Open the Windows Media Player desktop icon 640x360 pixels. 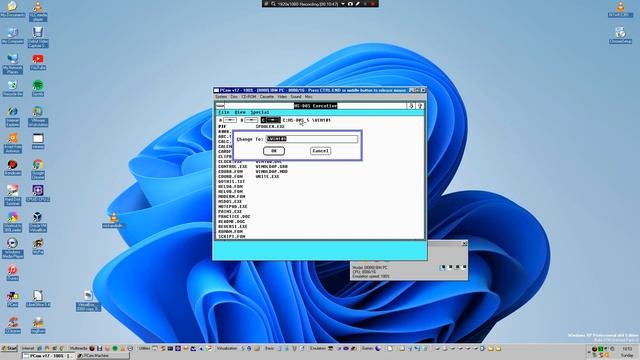tap(13, 248)
